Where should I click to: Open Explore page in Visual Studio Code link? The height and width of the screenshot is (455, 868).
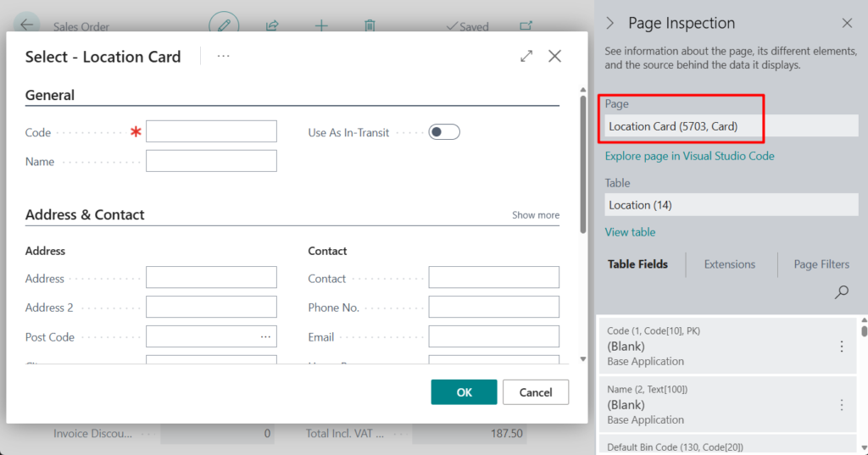coord(689,156)
